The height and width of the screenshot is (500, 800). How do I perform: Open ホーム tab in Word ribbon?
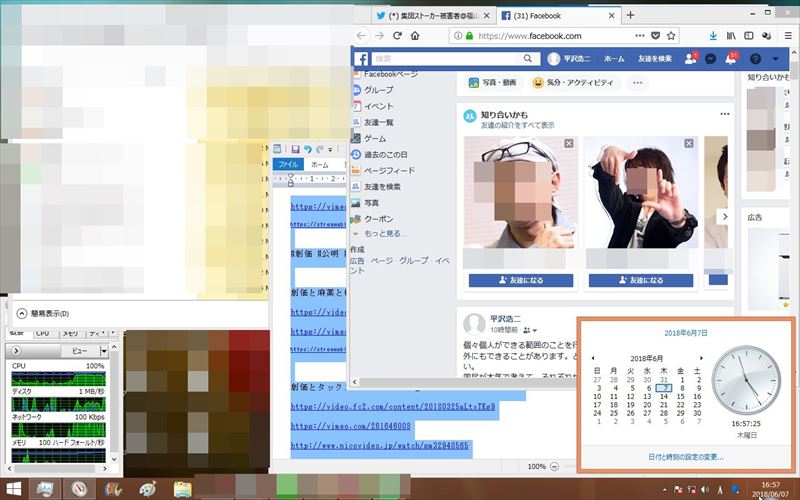tap(320, 164)
